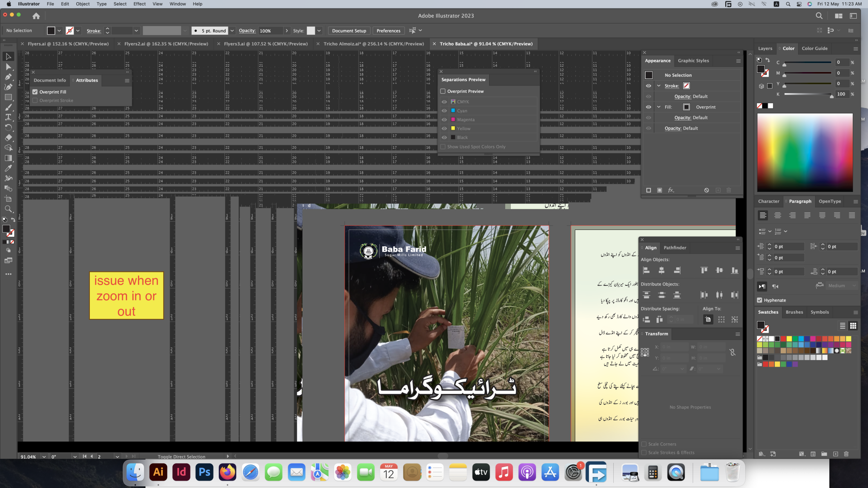Click the Preferences button

pos(388,31)
